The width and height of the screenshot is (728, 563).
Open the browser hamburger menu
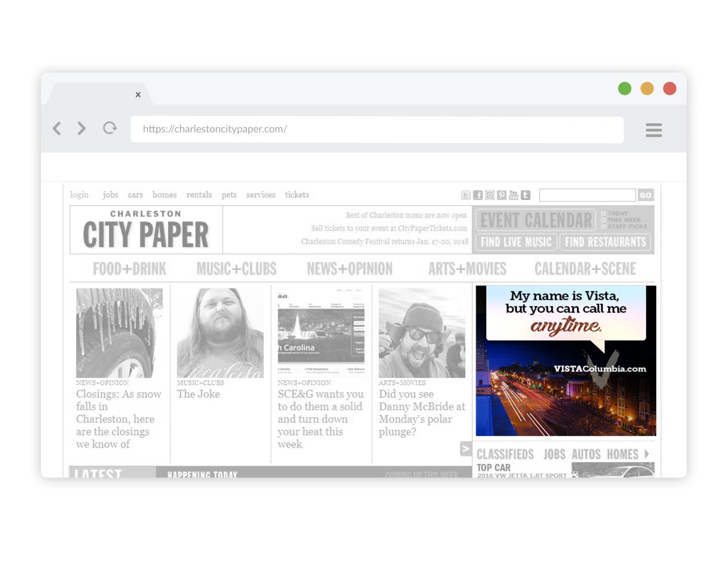[654, 130]
